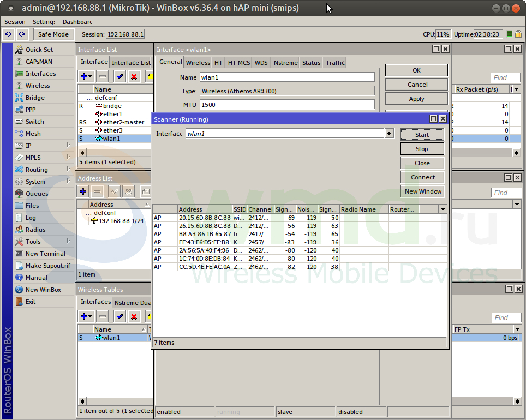Image resolution: width=526 pixels, height=420 pixels.
Task: Switch to Nstreme tab in wlan1 dialog
Action: [x=285, y=63]
